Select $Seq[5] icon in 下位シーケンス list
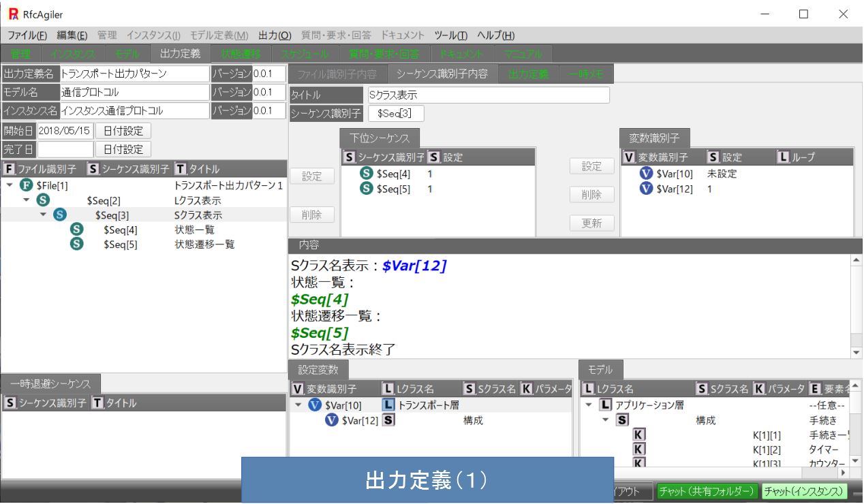864x504 pixels. (x=366, y=189)
